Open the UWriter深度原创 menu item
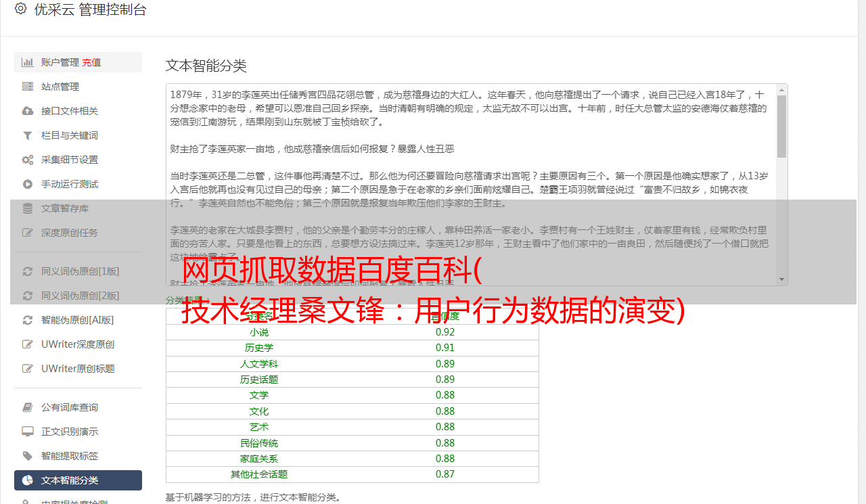The height and width of the screenshot is (504, 866). pyautogui.click(x=78, y=344)
